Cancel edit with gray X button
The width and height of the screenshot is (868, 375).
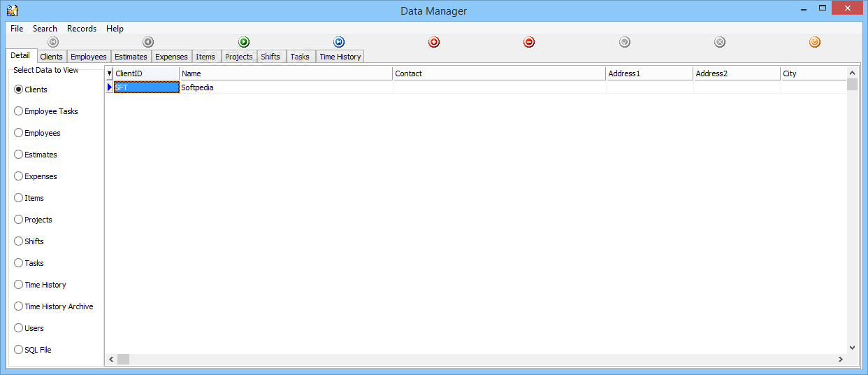click(x=720, y=42)
